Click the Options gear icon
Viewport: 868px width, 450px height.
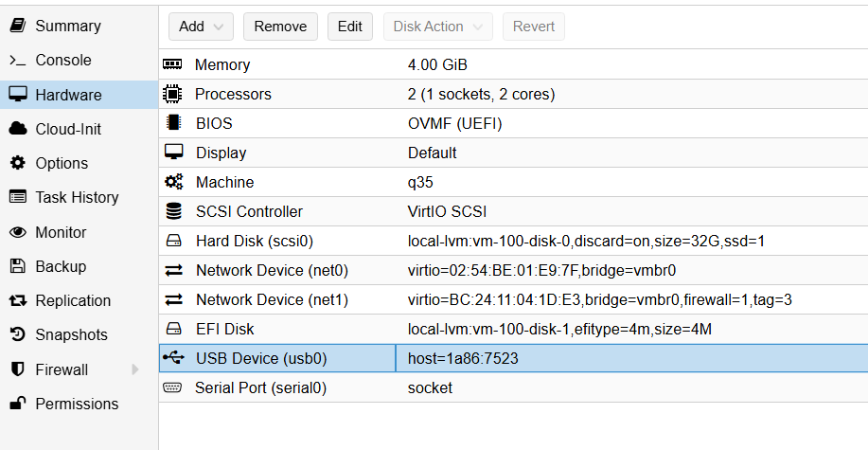(x=18, y=163)
